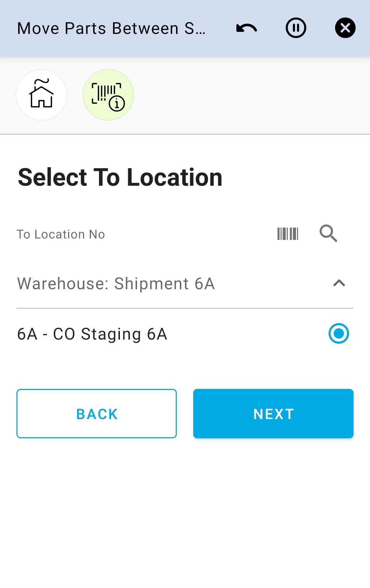Focus the To Location No field
The height and width of the screenshot is (588, 370).
pyautogui.click(x=137, y=234)
